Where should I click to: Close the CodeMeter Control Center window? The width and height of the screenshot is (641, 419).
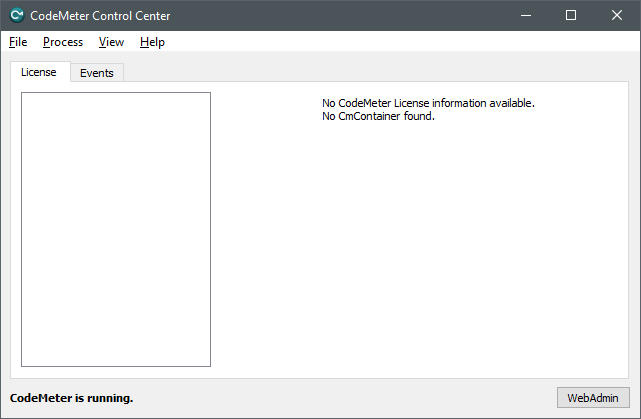(x=617, y=16)
